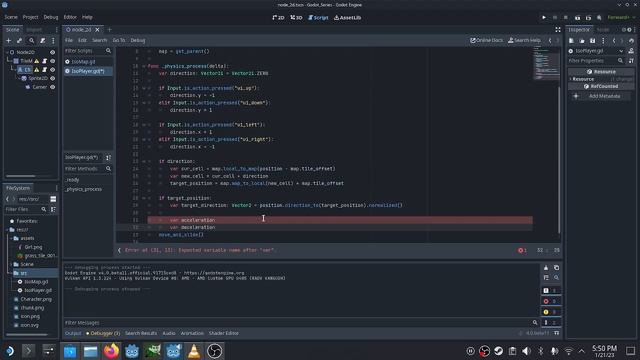This screenshot has height=360, width=640.
Task: Click Add Metadata button
Action: (601, 96)
